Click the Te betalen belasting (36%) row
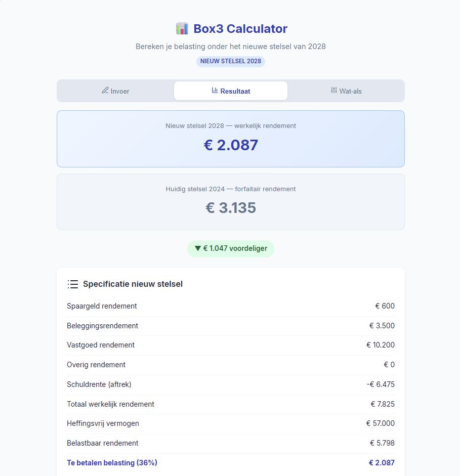460x476 pixels. (x=230, y=463)
